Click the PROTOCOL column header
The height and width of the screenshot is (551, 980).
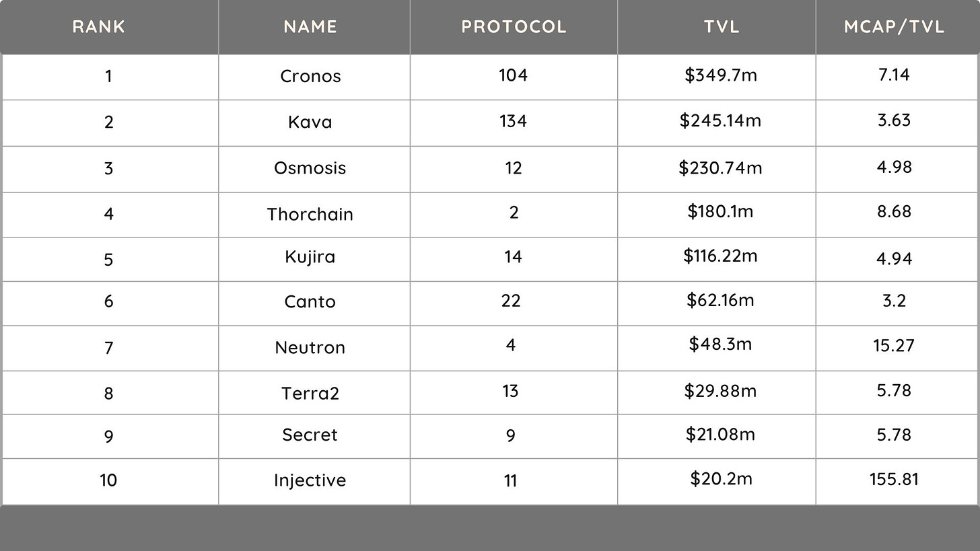click(514, 27)
